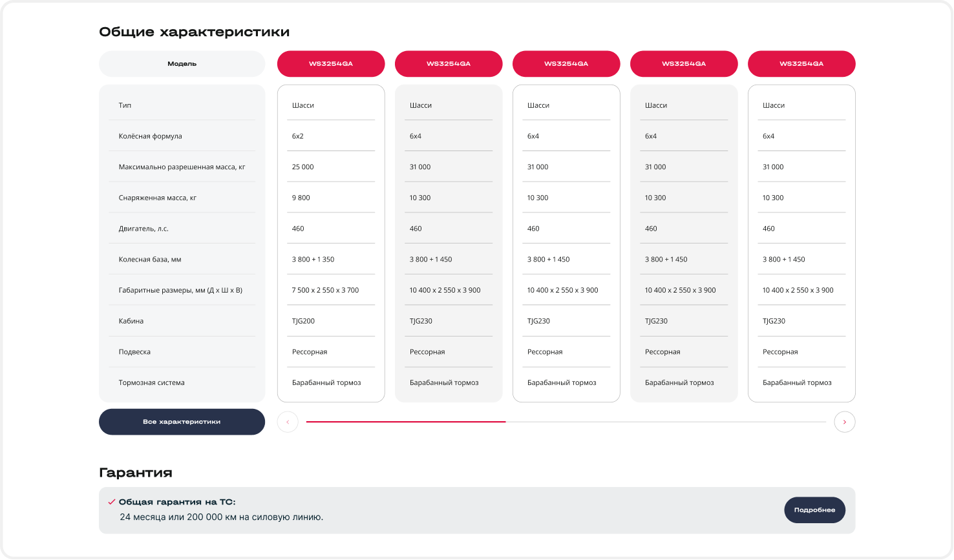Click the 25 000 maximum mass value
The image size is (954, 560).
click(x=302, y=167)
